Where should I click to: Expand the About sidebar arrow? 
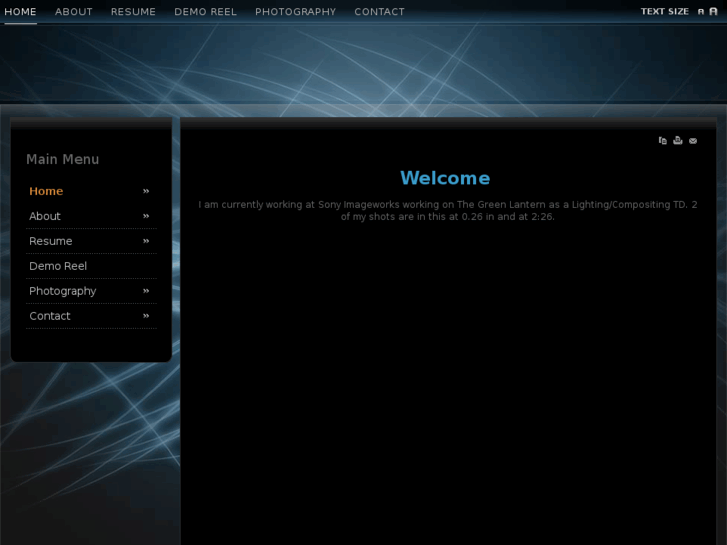tap(146, 216)
